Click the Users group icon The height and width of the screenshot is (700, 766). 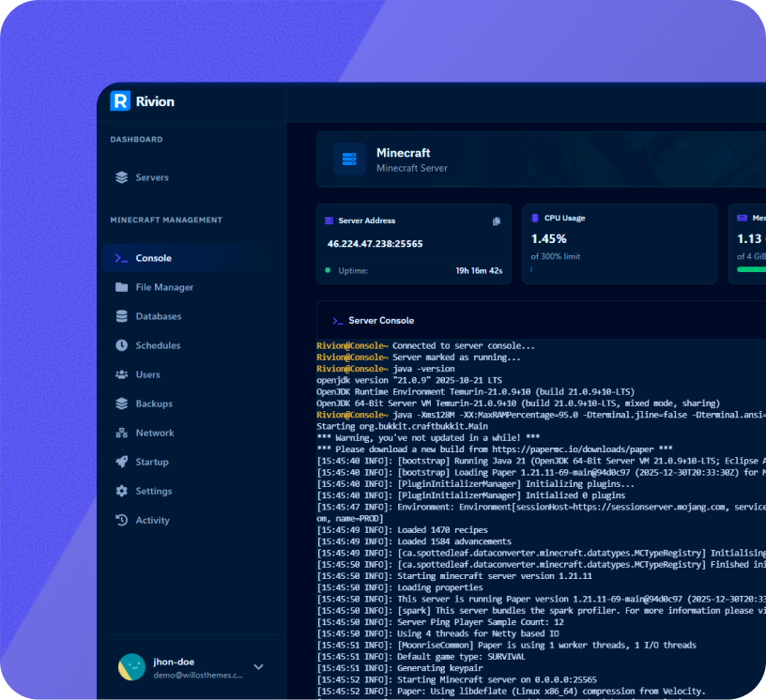[122, 374]
